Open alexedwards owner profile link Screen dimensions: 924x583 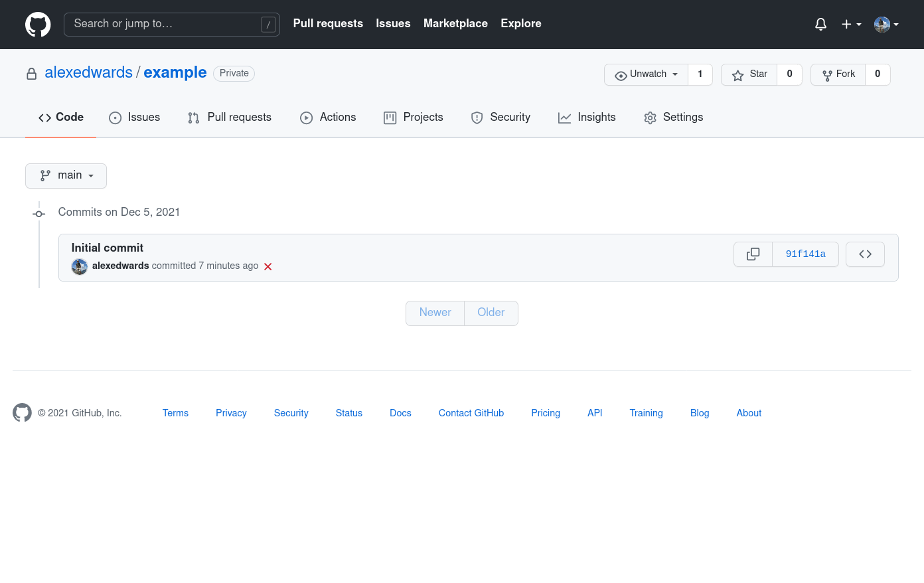click(89, 72)
